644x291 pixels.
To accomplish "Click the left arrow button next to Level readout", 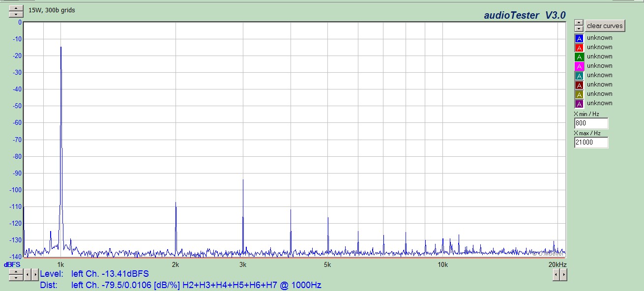I will click(28, 275).
